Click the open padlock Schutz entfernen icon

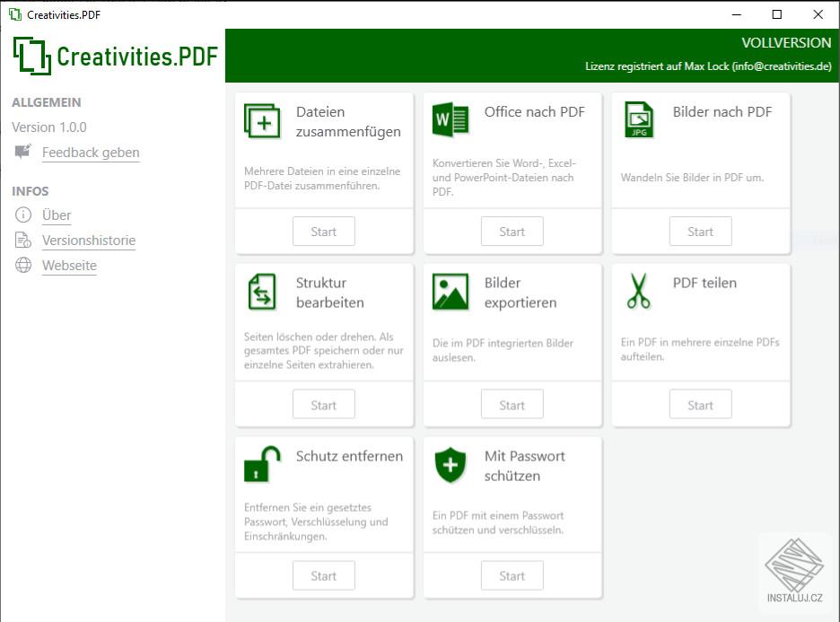[x=262, y=464]
